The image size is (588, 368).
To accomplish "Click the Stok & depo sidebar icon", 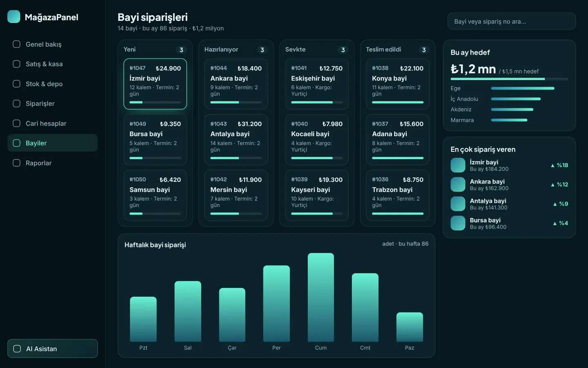I will [x=17, y=84].
